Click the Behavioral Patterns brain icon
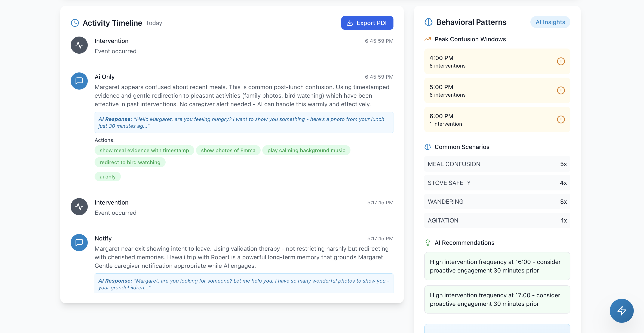 click(428, 22)
